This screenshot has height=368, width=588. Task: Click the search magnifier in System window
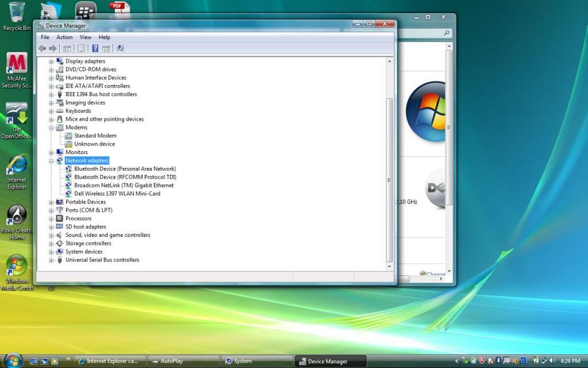click(x=446, y=33)
